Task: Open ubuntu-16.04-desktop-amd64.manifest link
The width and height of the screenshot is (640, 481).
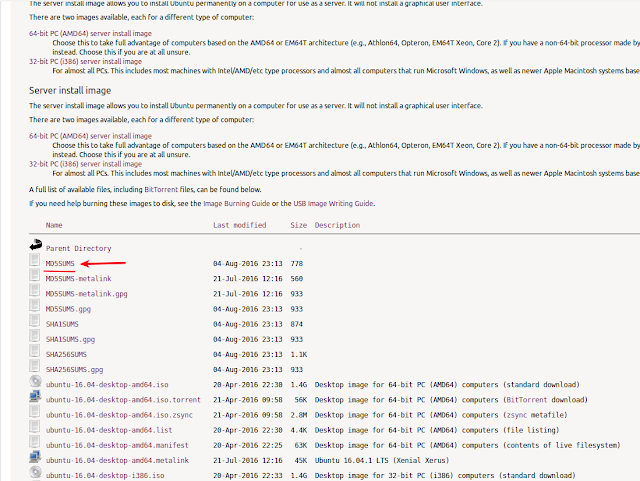Action: click(117, 445)
